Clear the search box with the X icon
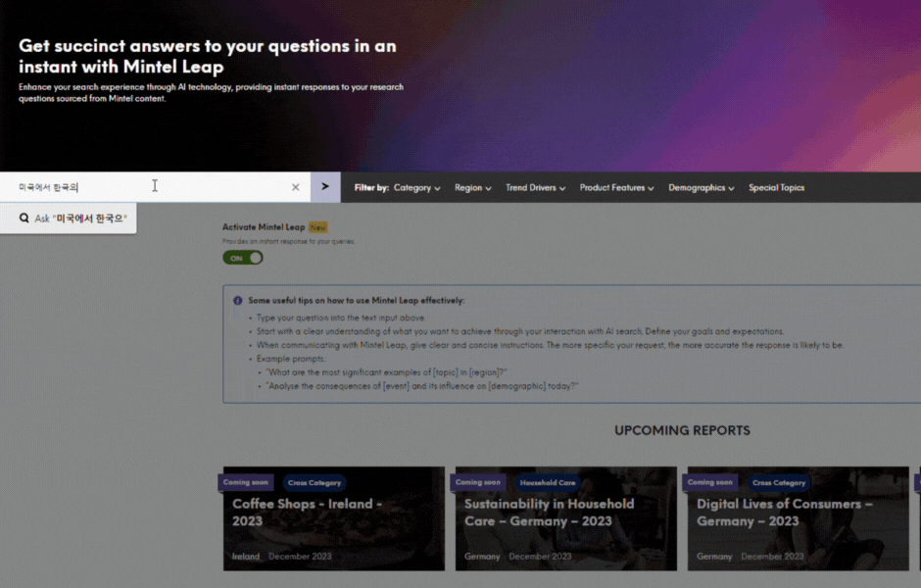Screen dimensions: 921x588 [x=296, y=187]
